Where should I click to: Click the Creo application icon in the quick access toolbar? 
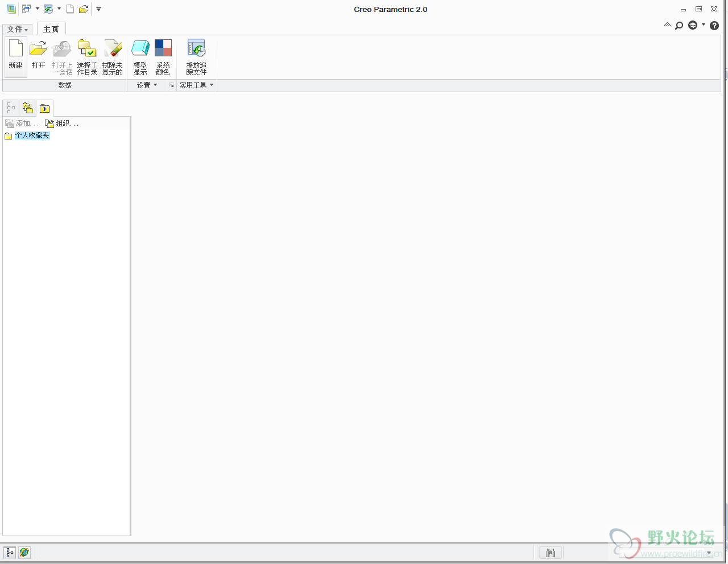point(11,9)
